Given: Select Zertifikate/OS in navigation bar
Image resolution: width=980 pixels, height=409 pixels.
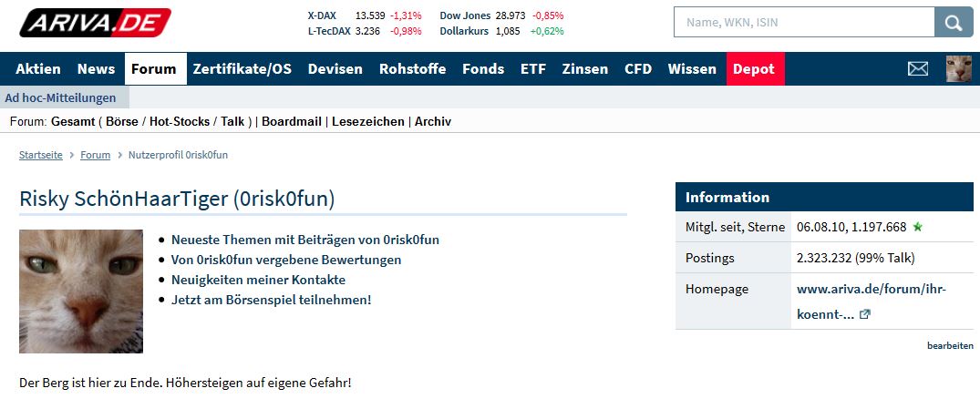Looking at the screenshot, I should click(x=242, y=68).
